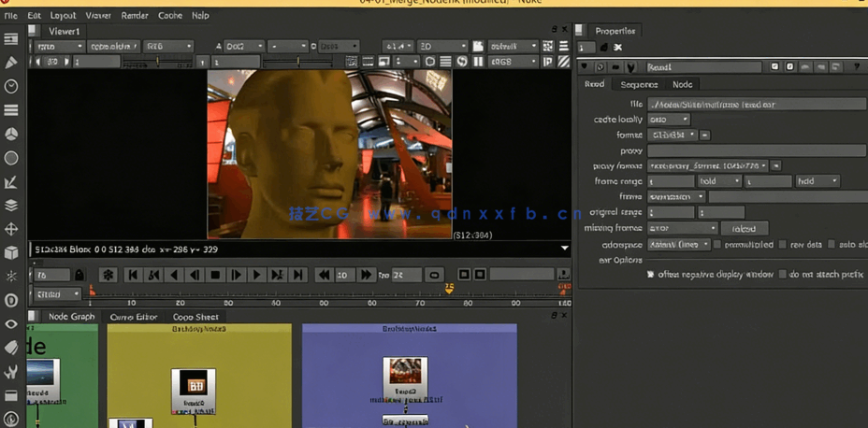The height and width of the screenshot is (428, 868).
Task: Click play forward button
Action: [257, 275]
